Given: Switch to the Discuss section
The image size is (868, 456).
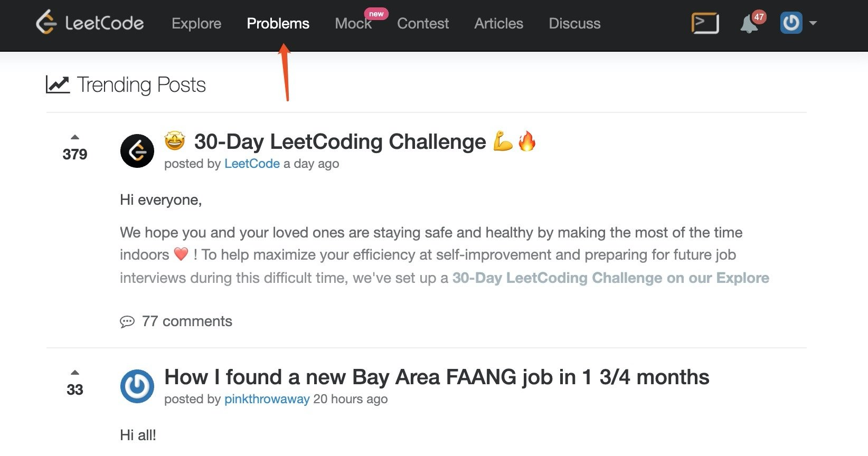Looking at the screenshot, I should click(x=574, y=24).
